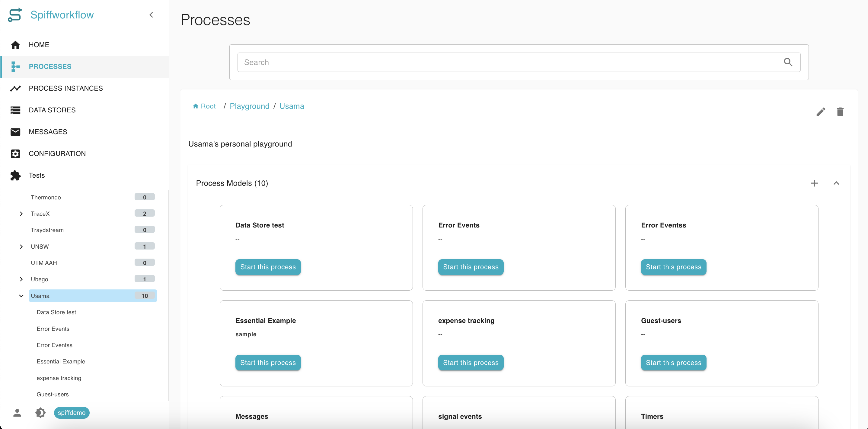Screen dimensions: 868x429
Task: Click the Configuration gear icon
Action: (x=15, y=154)
